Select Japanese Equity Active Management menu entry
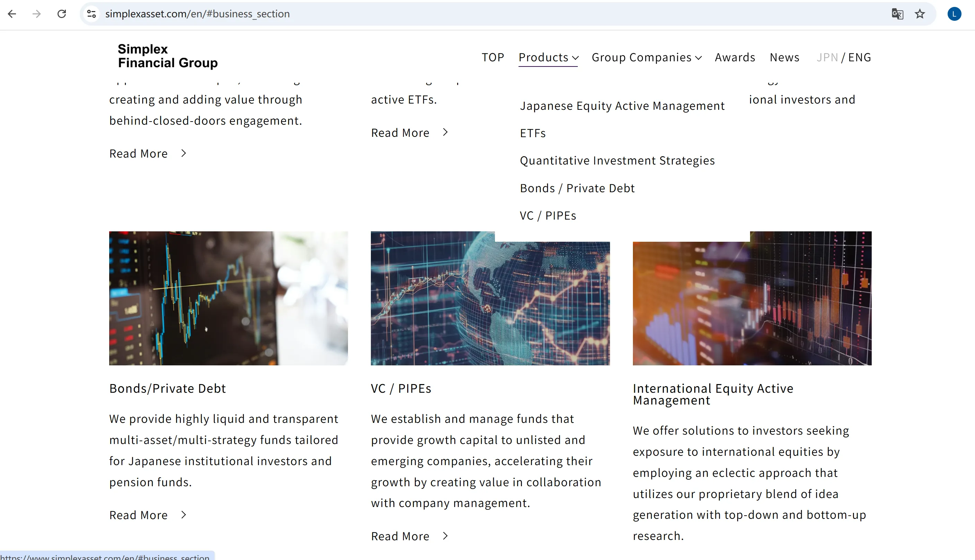Viewport: 975px width, 560px height. pyautogui.click(x=622, y=106)
